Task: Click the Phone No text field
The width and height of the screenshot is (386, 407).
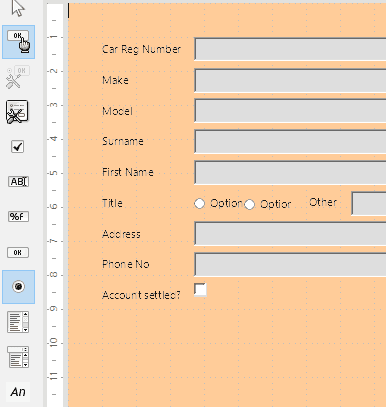Action: click(x=290, y=264)
